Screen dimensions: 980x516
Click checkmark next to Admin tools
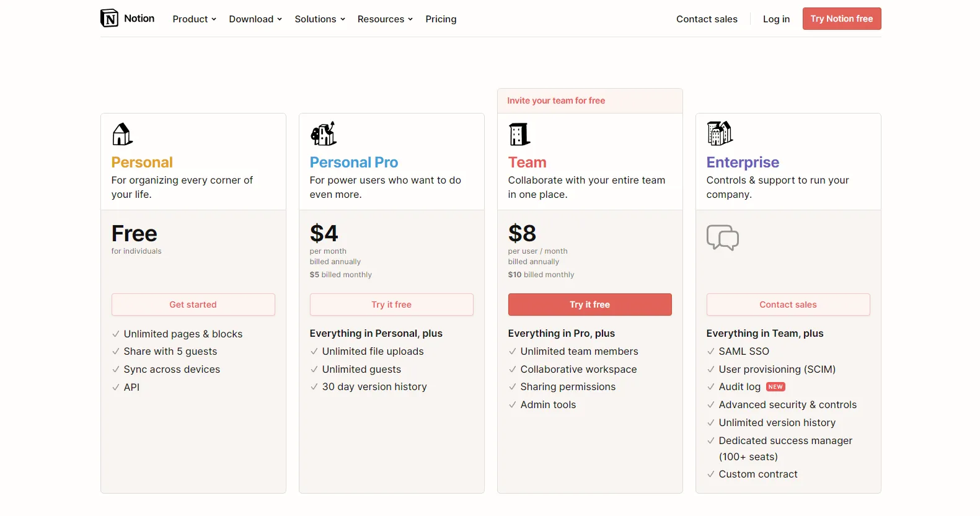coord(513,405)
